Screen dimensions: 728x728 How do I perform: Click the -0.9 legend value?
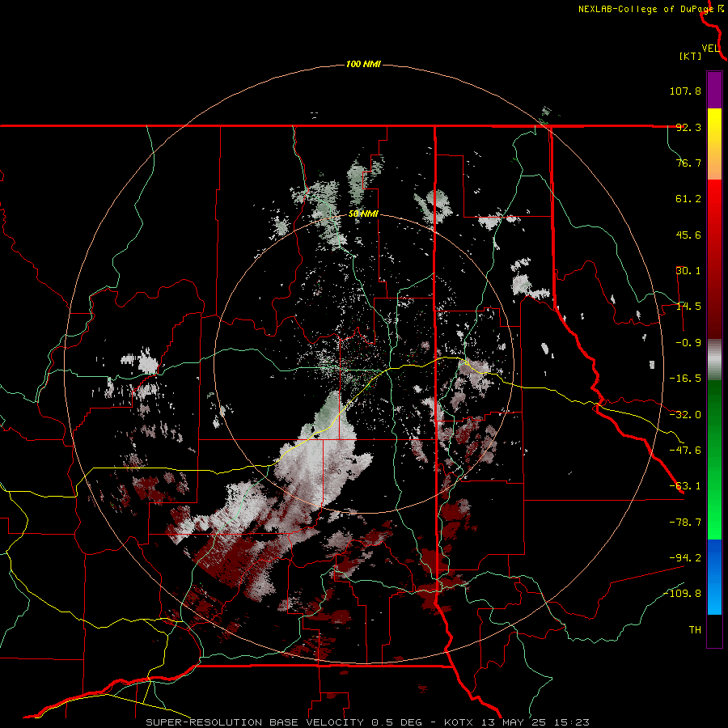point(688,343)
